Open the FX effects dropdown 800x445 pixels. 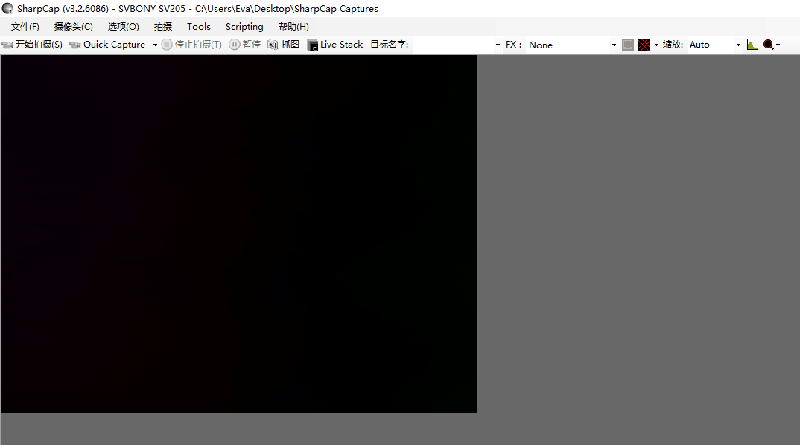tap(572, 45)
